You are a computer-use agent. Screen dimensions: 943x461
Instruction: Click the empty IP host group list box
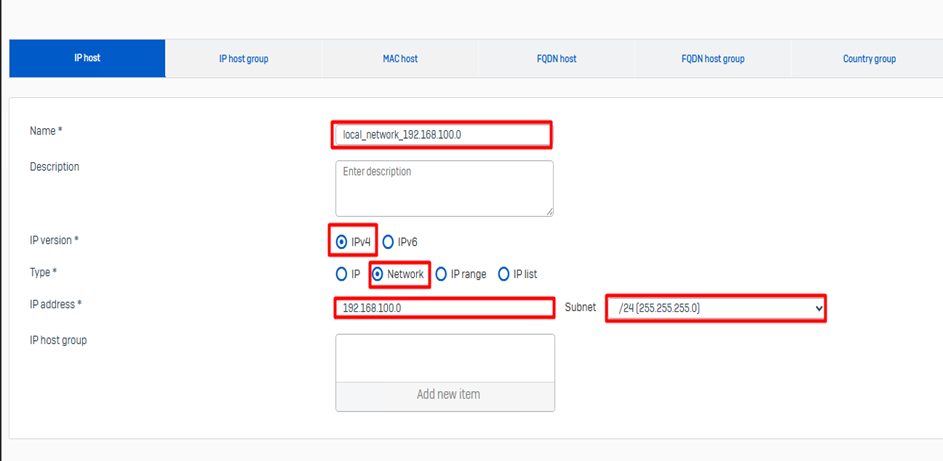click(x=444, y=357)
